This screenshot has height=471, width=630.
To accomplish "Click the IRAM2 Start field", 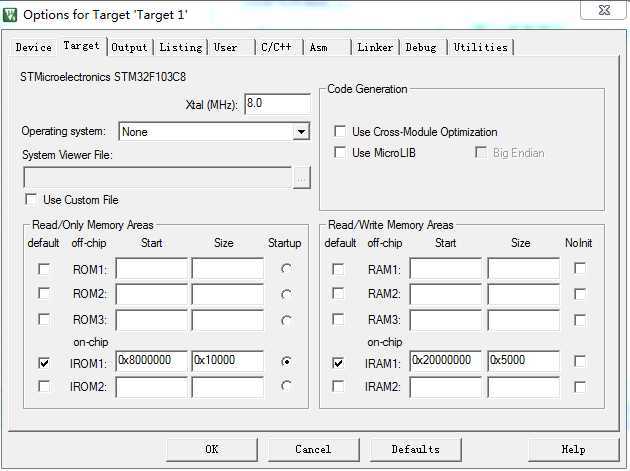I will [x=446, y=387].
